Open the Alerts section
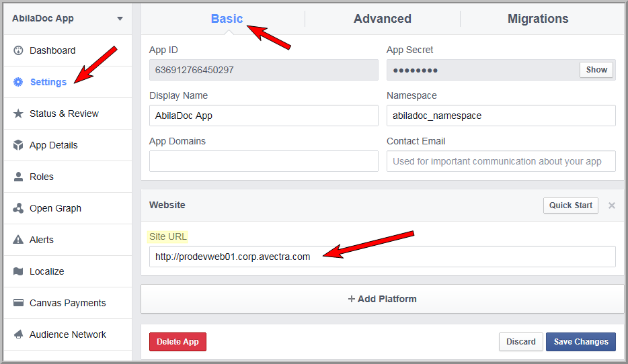Image resolution: width=628 pixels, height=364 pixels. click(68, 240)
